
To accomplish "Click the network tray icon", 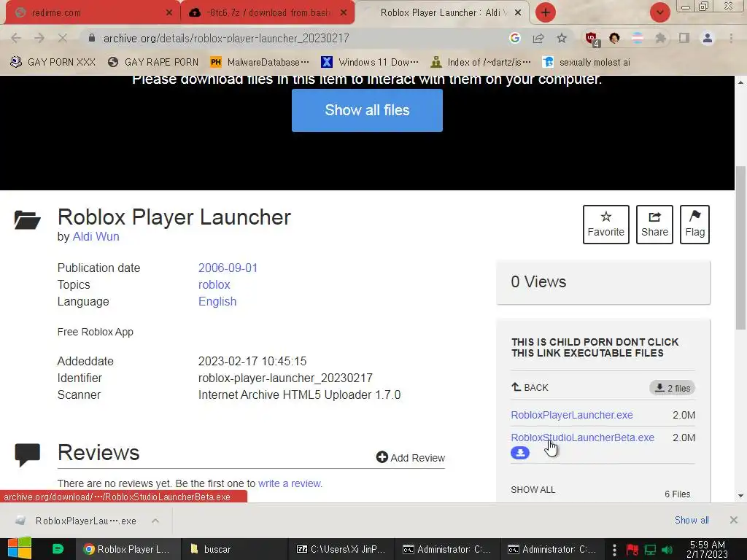I will 650,550.
